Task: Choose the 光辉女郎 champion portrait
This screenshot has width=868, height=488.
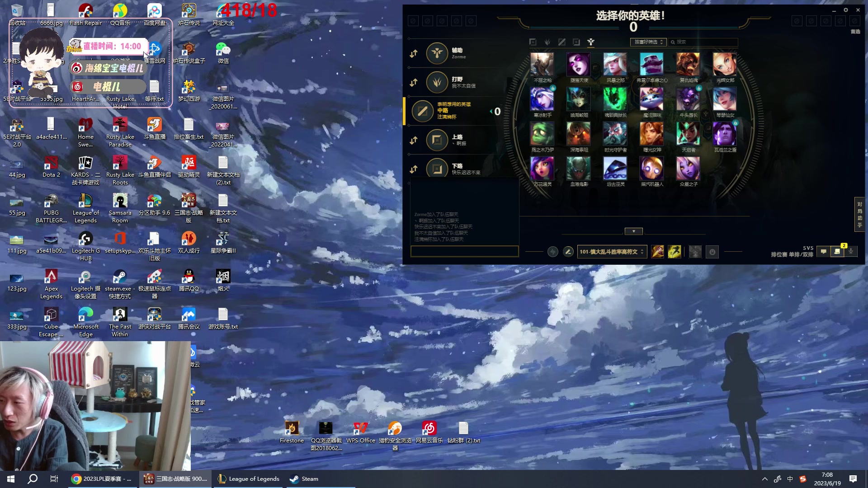Action: [x=725, y=64]
